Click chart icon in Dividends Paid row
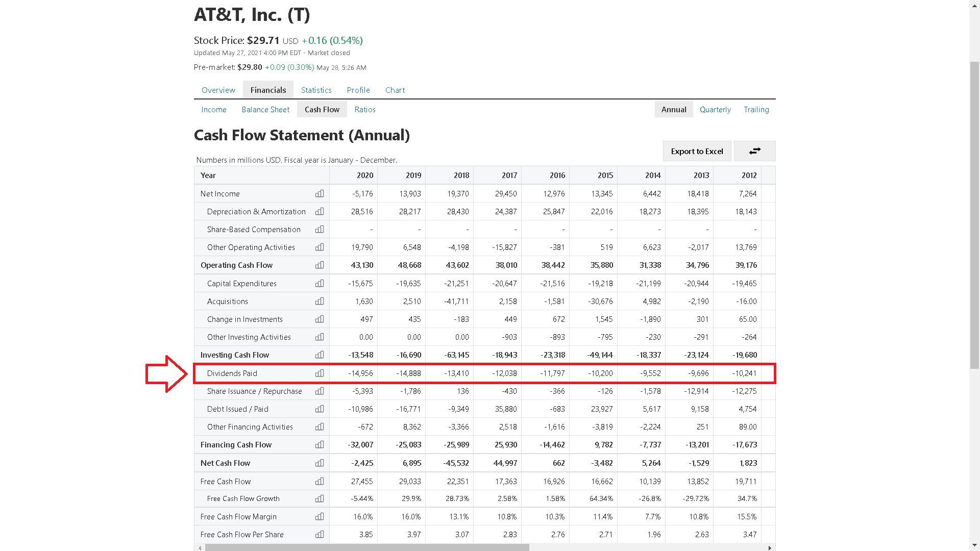980x551 pixels. tap(320, 373)
